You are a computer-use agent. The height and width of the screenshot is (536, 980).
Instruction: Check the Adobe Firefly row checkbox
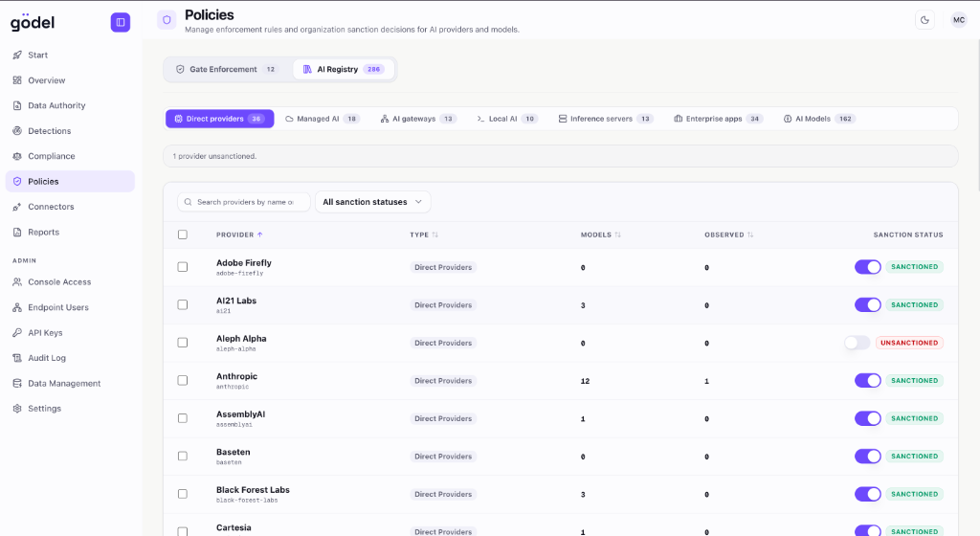183,267
